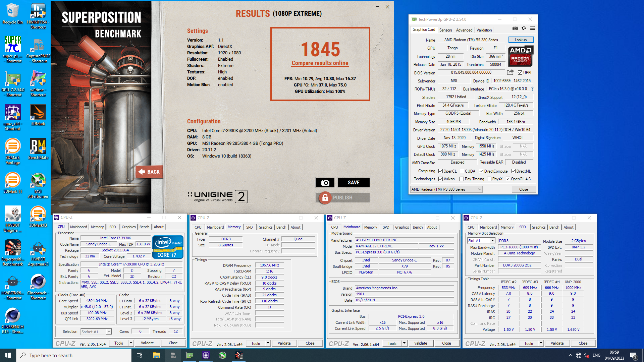The image size is (644, 362).
Task: Toggle the Ray Tracing checkbox
Action: click(462, 179)
